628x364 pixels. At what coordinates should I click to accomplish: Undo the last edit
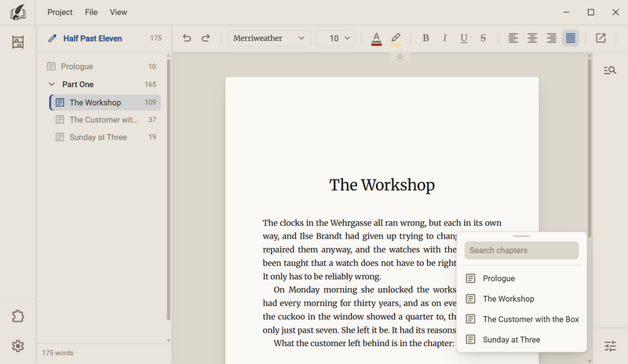(187, 38)
